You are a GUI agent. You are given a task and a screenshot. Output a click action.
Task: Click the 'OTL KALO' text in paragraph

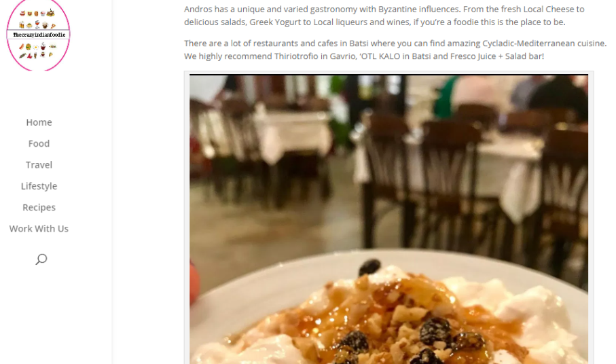(x=380, y=56)
